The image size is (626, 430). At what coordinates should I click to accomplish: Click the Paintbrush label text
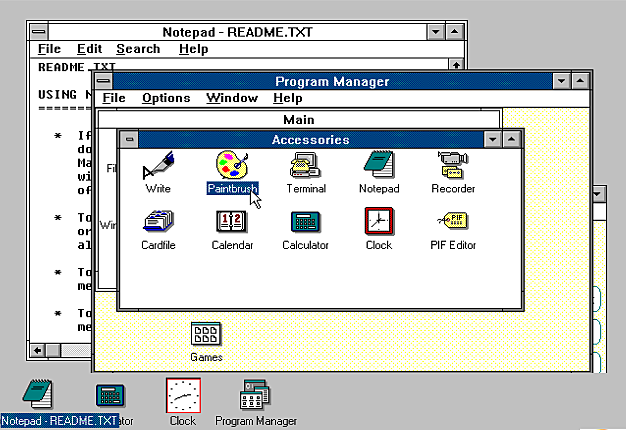[232, 188]
